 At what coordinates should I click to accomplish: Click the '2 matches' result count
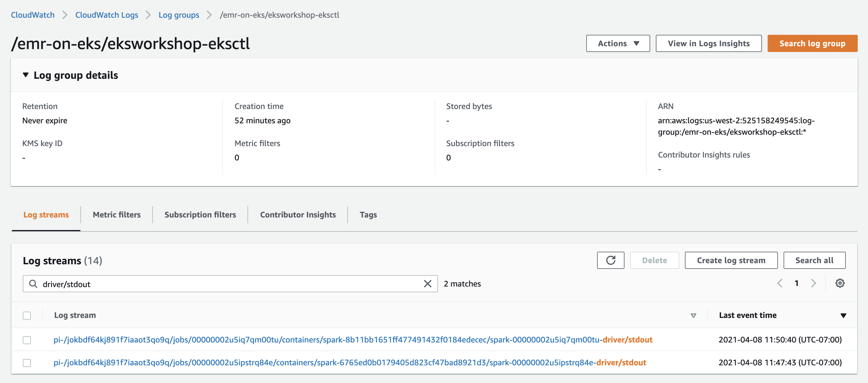coord(462,284)
